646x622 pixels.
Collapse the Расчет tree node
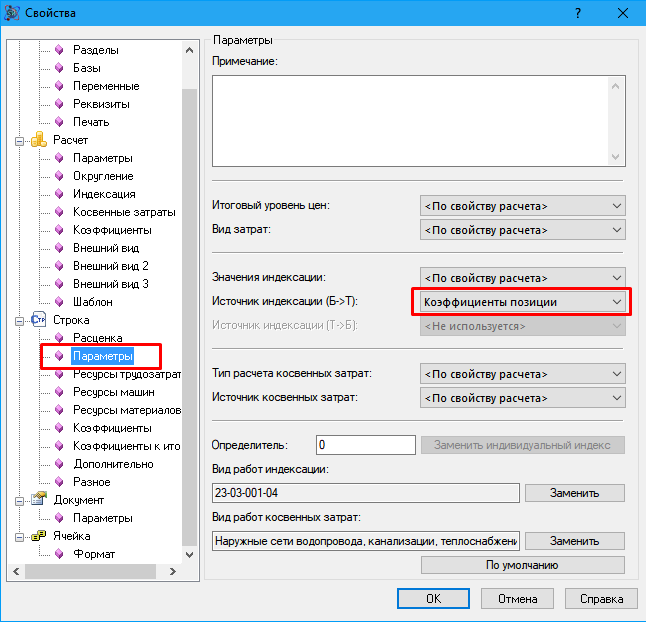click(19, 141)
